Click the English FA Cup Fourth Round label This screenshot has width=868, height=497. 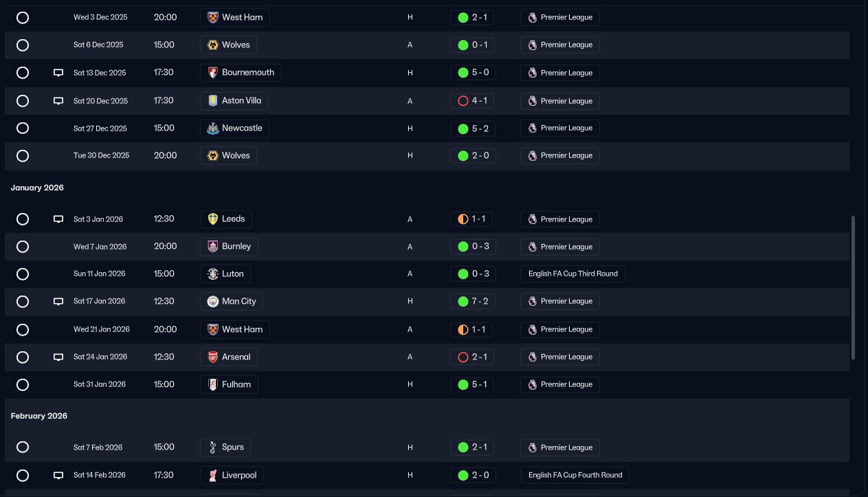[x=575, y=475]
